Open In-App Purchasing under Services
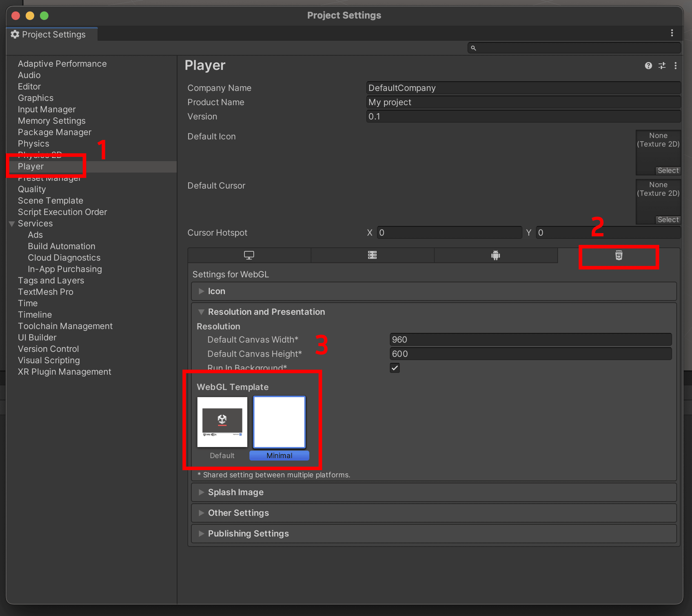 tap(65, 269)
